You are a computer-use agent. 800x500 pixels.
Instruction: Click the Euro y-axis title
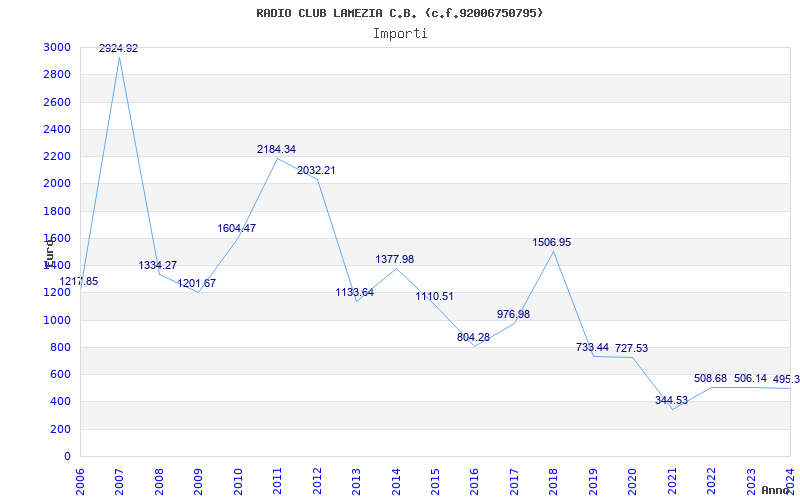pos(49,253)
